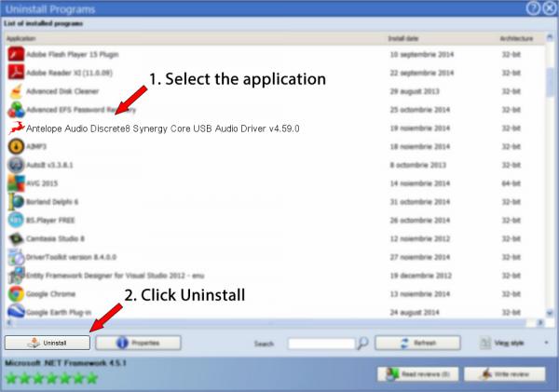Click the vertical scrollbar down arrow

[x=550, y=314]
